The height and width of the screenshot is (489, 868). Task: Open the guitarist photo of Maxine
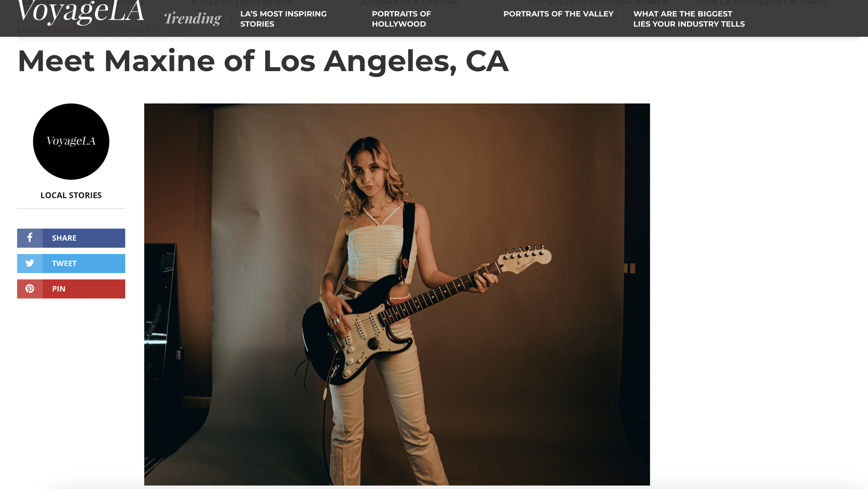click(x=397, y=294)
